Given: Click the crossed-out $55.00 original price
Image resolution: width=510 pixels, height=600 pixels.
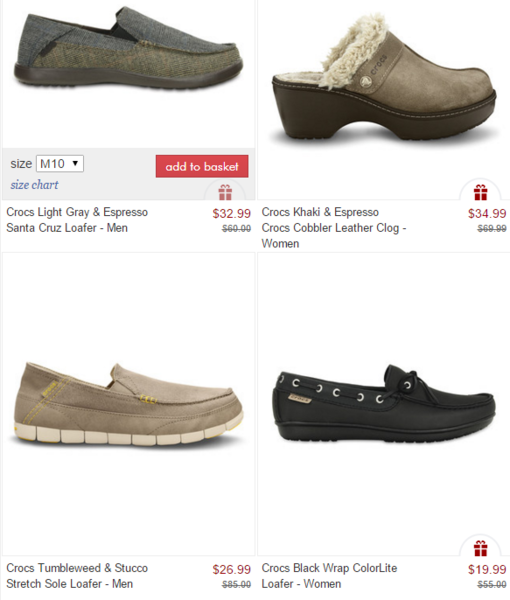Looking at the screenshot, I should pyautogui.click(x=492, y=585).
